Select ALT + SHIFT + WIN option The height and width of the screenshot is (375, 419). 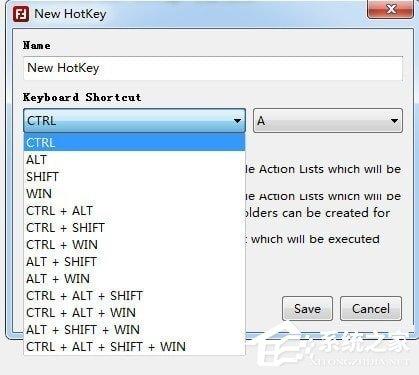(134, 330)
